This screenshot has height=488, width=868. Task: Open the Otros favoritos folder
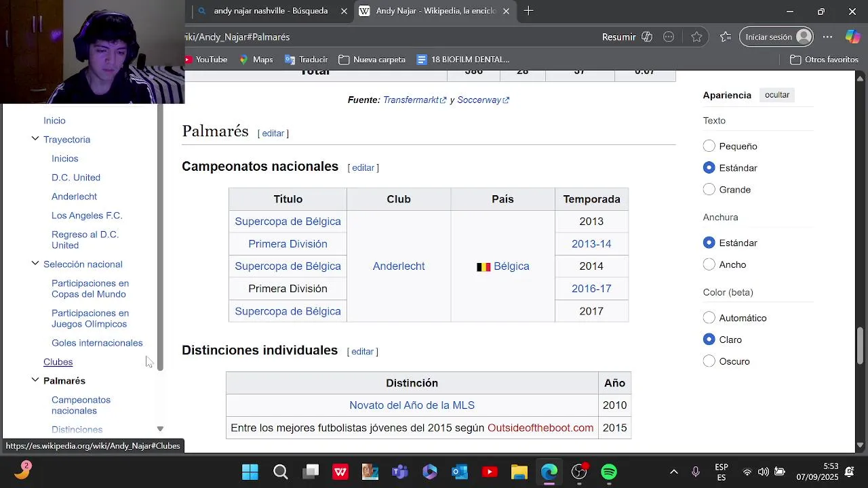tap(825, 60)
